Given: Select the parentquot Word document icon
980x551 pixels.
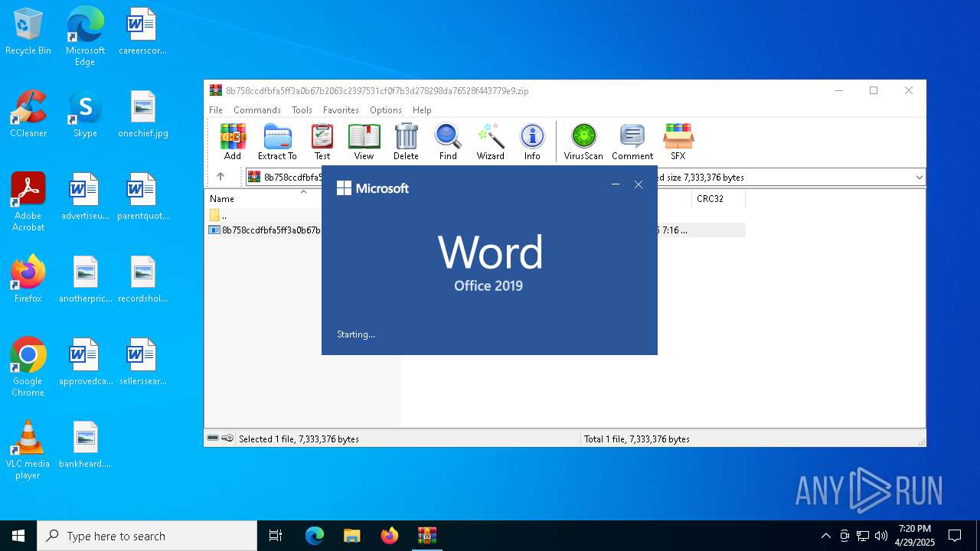Looking at the screenshot, I should (142, 197).
